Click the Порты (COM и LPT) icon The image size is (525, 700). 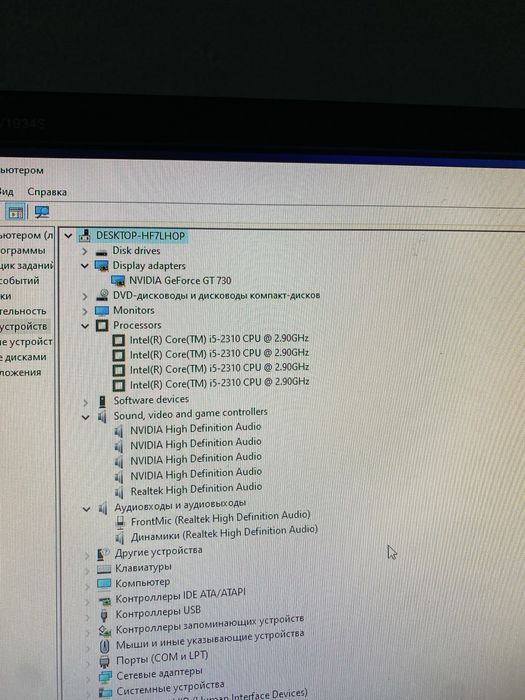104,661
